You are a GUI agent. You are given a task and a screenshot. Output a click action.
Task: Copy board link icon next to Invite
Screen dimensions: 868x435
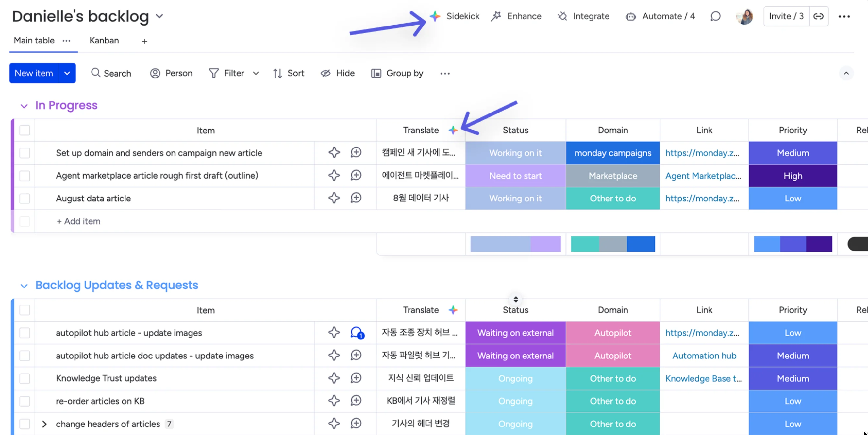click(x=818, y=16)
